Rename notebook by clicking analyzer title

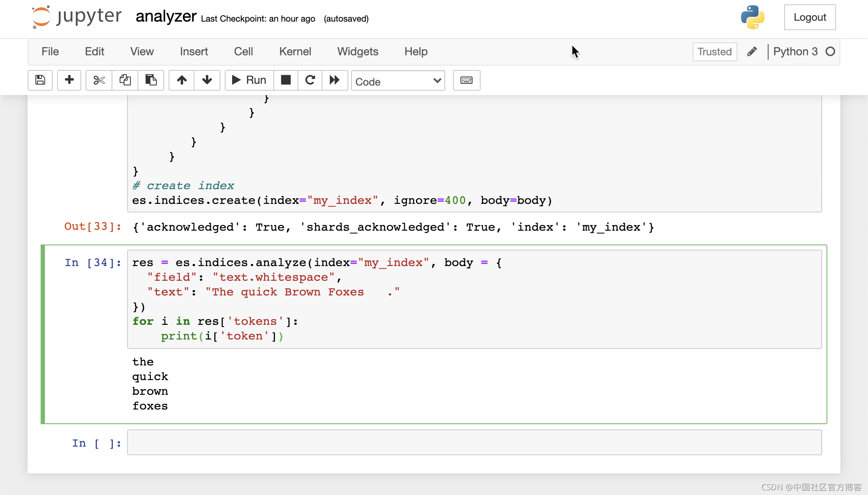pos(166,17)
